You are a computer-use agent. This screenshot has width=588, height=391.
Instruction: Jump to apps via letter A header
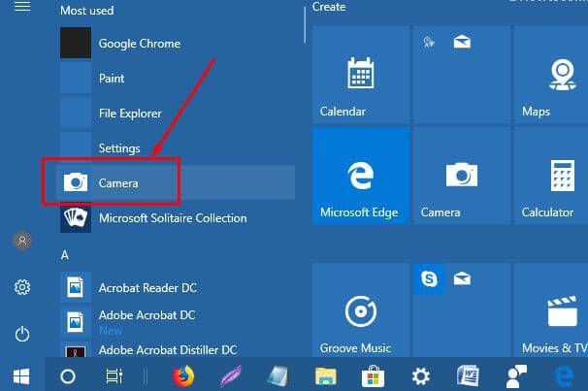click(65, 255)
